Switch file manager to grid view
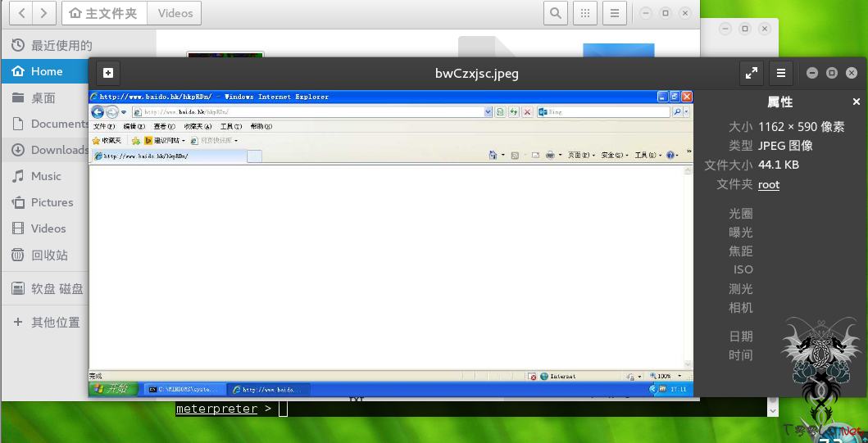This screenshot has width=868, height=443. click(x=585, y=13)
